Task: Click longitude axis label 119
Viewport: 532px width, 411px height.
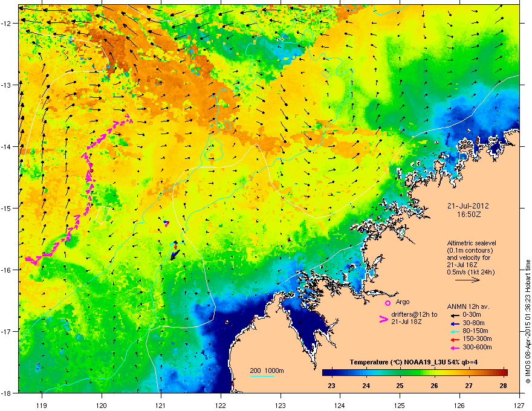Action: 42,405
